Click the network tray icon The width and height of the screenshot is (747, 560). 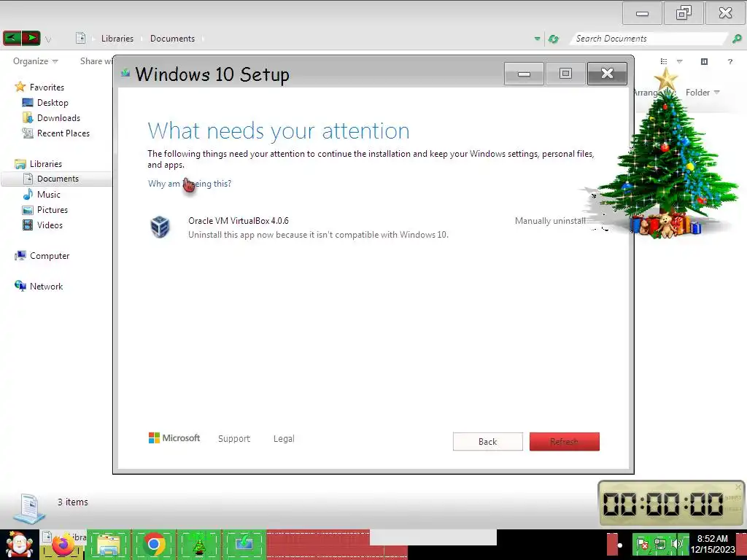659,544
